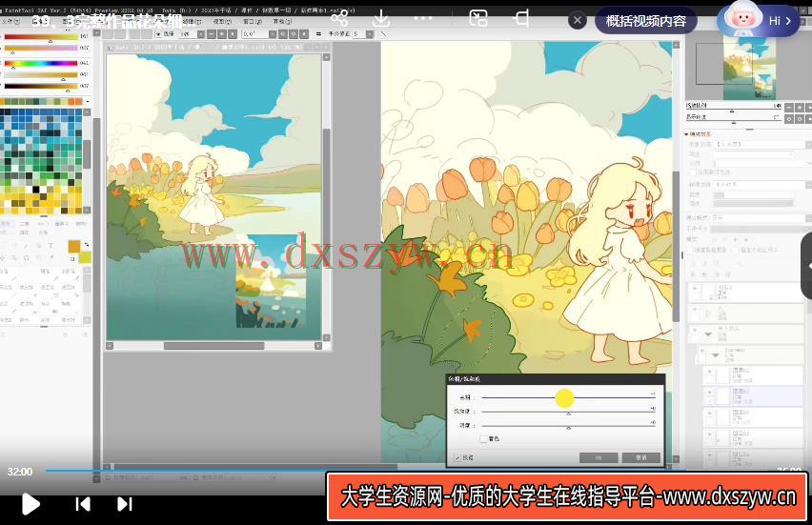Screen dimensions: 812x525
Task: Open the 手抖修正 stabilizer dropdown
Action: click(369, 33)
